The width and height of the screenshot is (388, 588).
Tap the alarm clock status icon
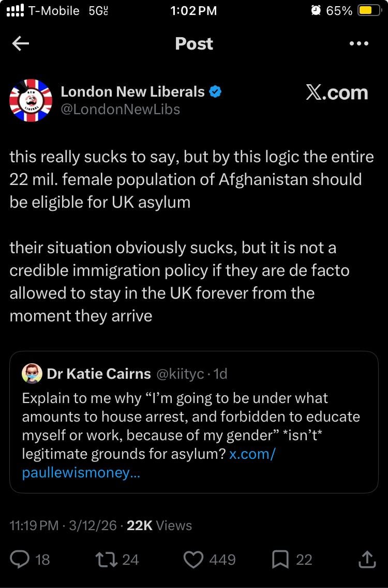316,11
